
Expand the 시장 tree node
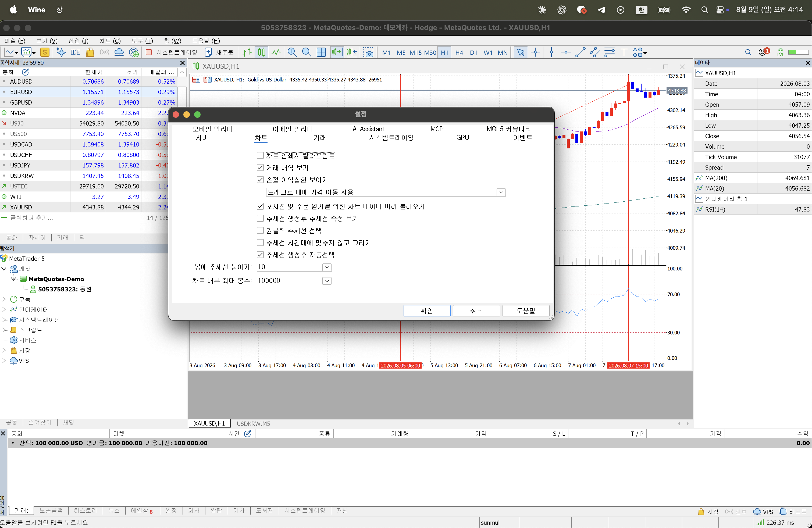[4, 351]
